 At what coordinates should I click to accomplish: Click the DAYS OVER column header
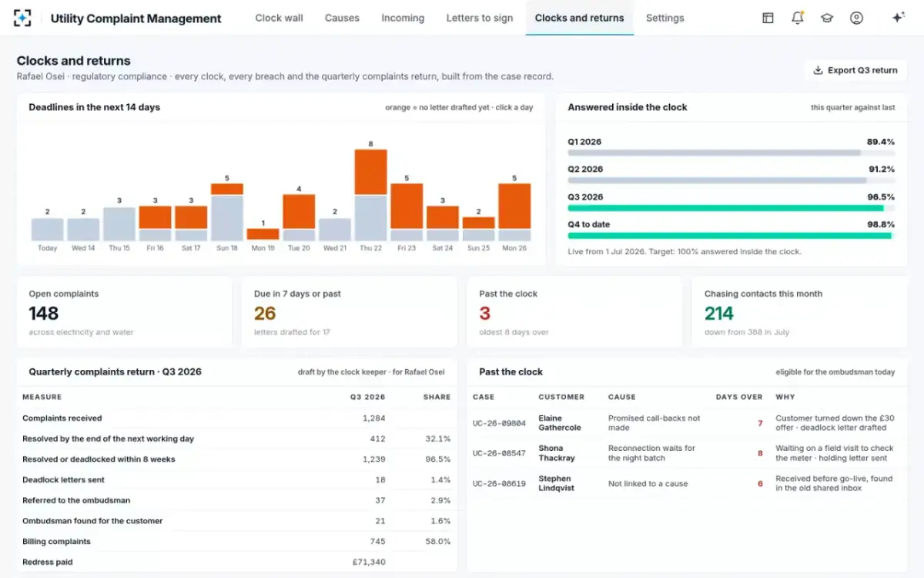click(739, 397)
